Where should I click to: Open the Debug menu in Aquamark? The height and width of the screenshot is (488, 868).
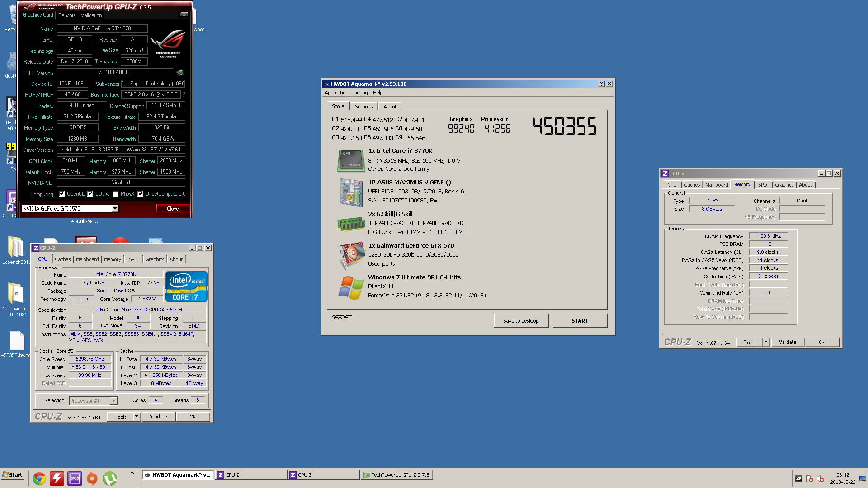point(360,93)
